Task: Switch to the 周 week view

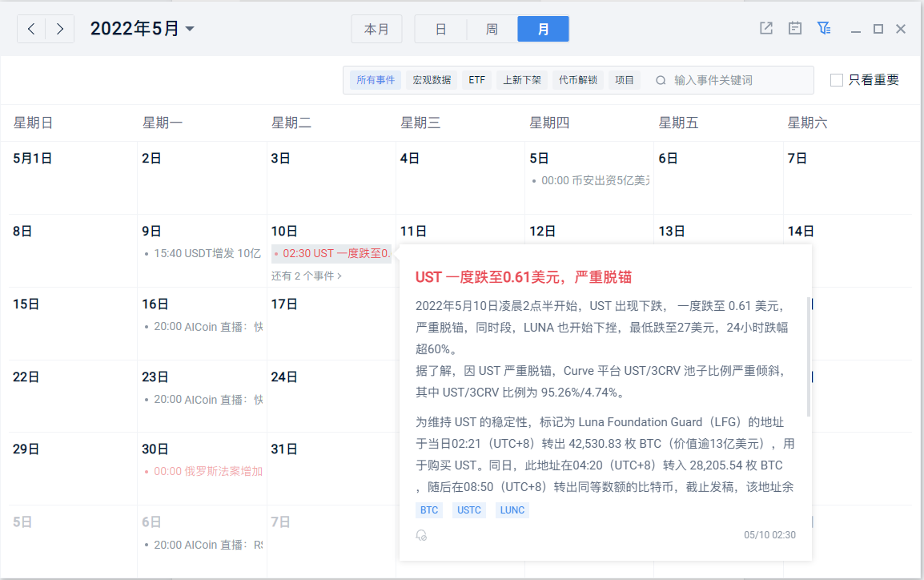Action: (492, 29)
